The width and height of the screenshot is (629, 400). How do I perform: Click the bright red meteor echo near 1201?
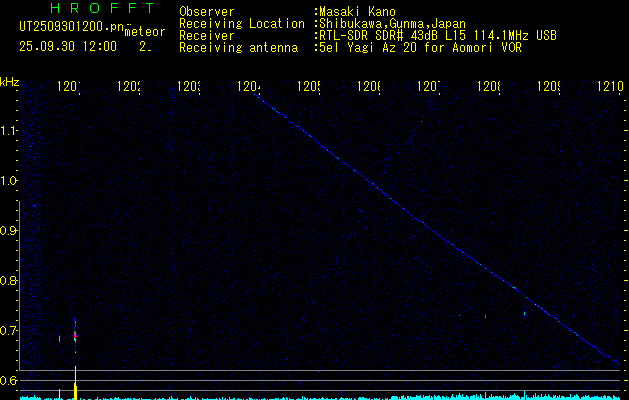coord(75,335)
